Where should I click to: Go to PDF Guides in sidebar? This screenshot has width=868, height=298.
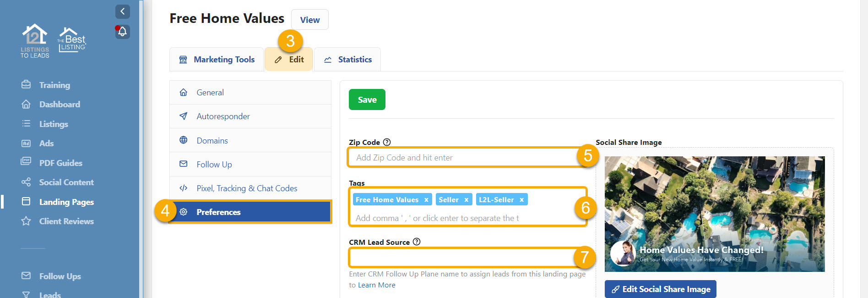[x=60, y=163]
